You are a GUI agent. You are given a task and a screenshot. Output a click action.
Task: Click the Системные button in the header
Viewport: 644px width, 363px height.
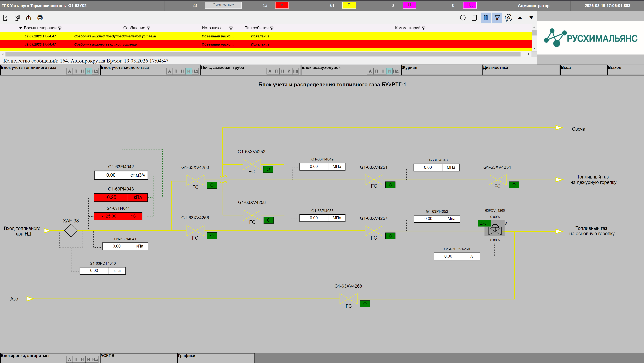[223, 5]
